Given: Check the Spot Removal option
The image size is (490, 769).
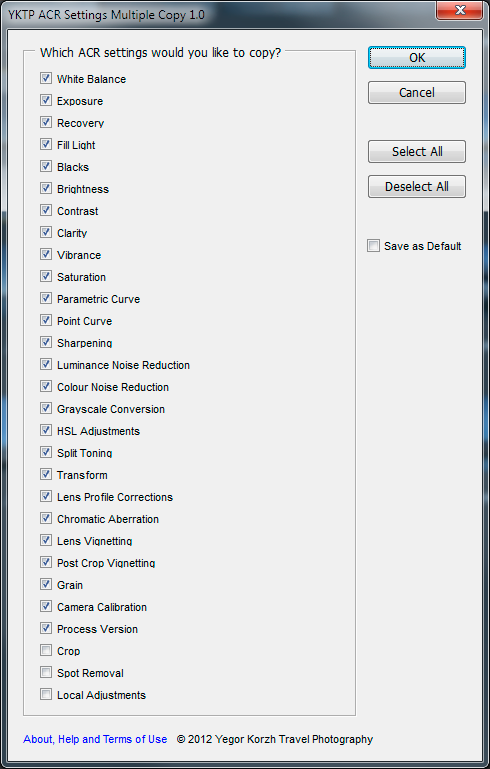Looking at the screenshot, I should pos(46,672).
